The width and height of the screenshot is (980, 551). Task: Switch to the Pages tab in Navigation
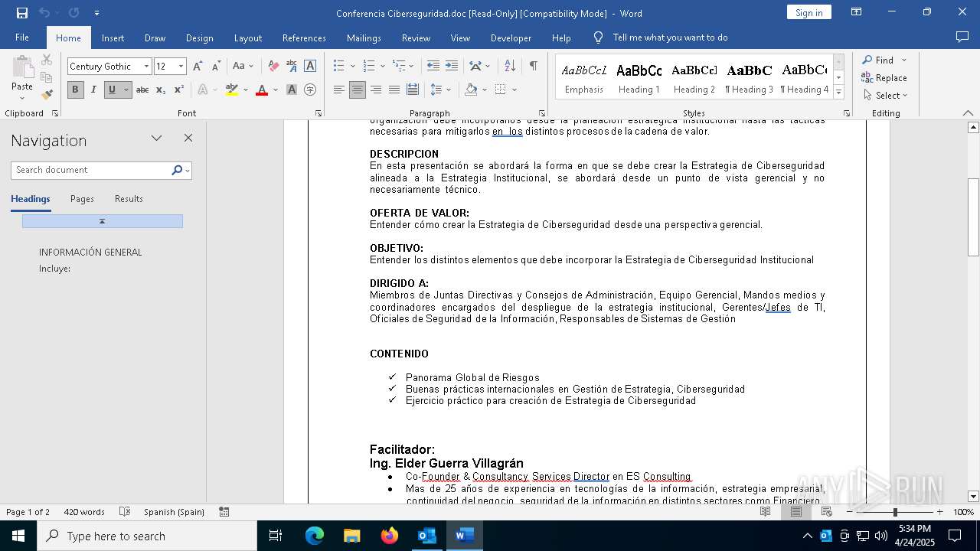(x=82, y=199)
